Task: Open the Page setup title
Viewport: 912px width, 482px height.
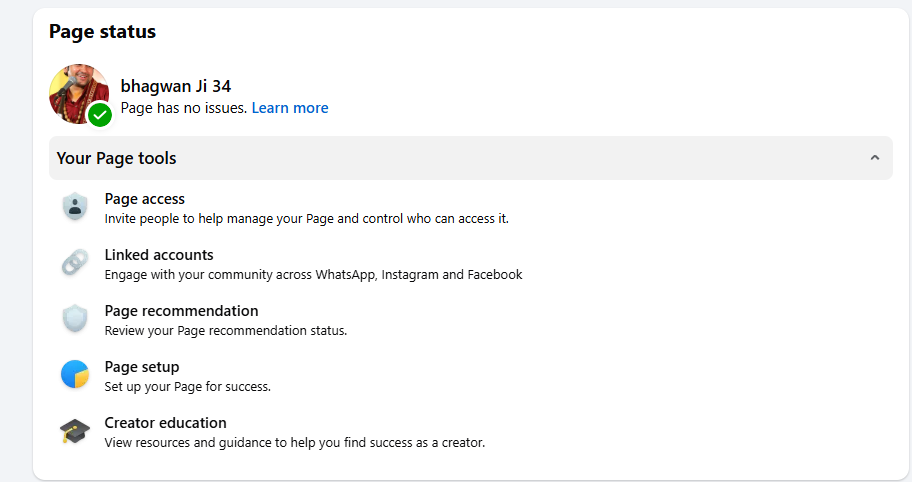Action: tap(142, 367)
